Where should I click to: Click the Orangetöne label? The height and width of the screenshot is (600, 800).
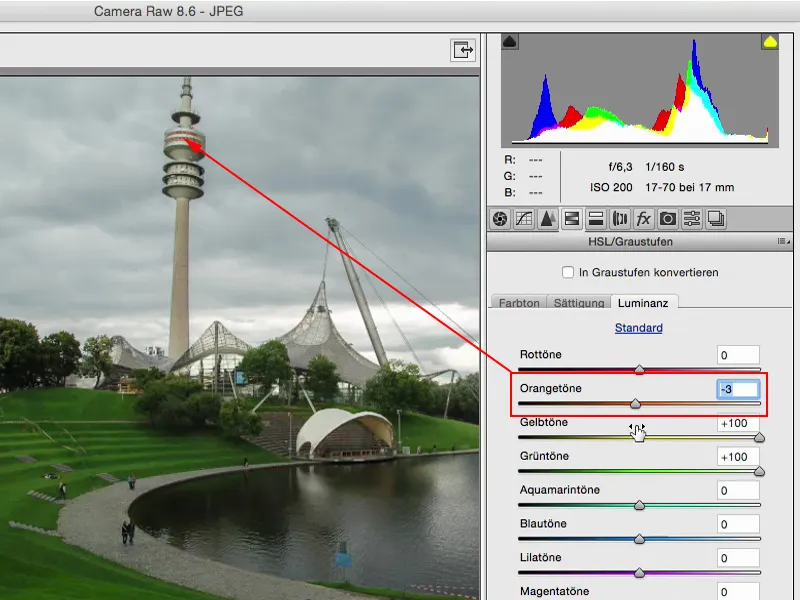point(551,388)
